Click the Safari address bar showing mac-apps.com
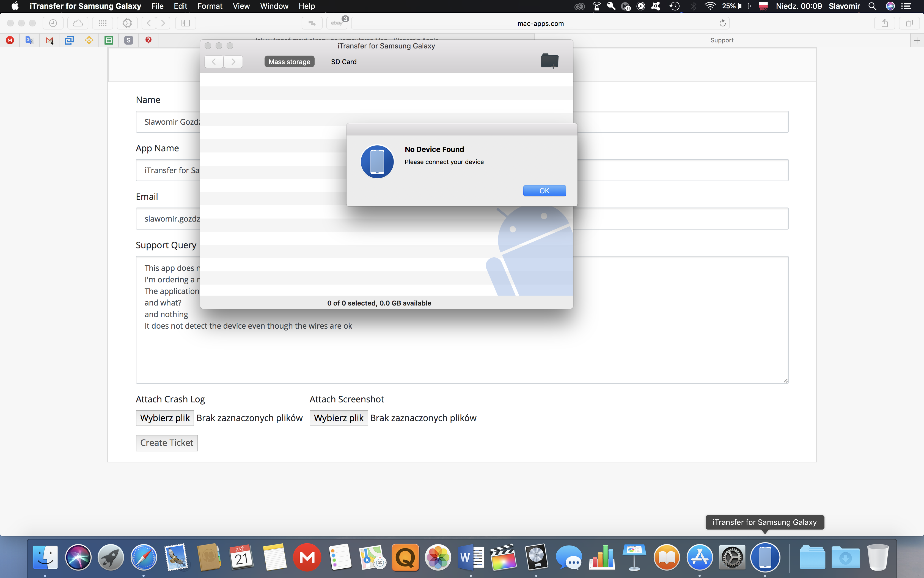Screen dimensions: 924x578 click(540, 23)
